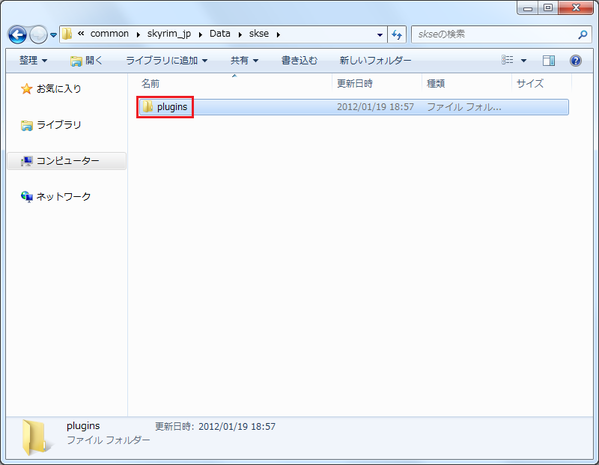
Task: Expand hidden path with the « chevron
Action: coord(81,34)
